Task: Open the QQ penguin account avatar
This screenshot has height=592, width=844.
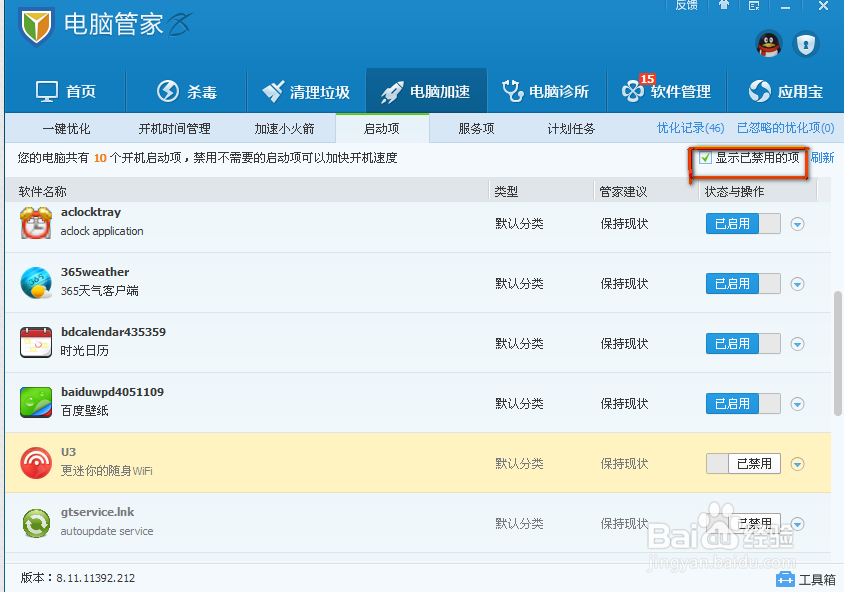Action: 769,44
